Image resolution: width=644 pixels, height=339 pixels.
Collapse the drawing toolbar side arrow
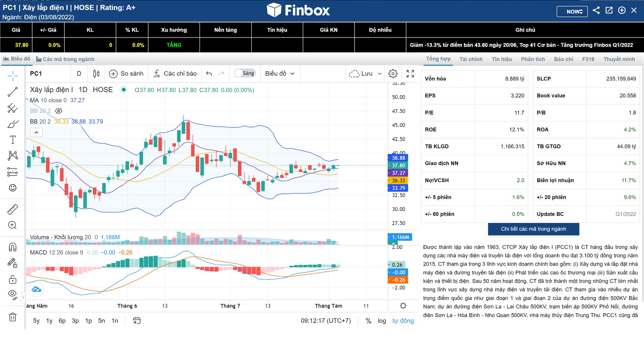point(23,297)
